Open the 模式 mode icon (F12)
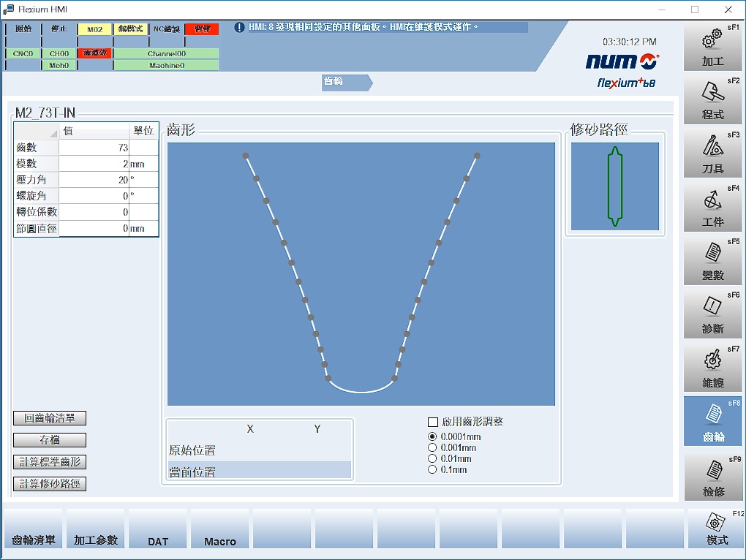 pyautogui.click(x=715, y=529)
